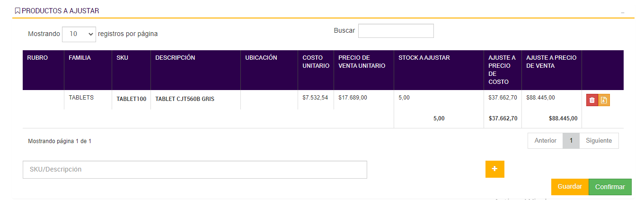644x200 pixels.
Task: Open the records per page dropdown
Action: (x=79, y=34)
